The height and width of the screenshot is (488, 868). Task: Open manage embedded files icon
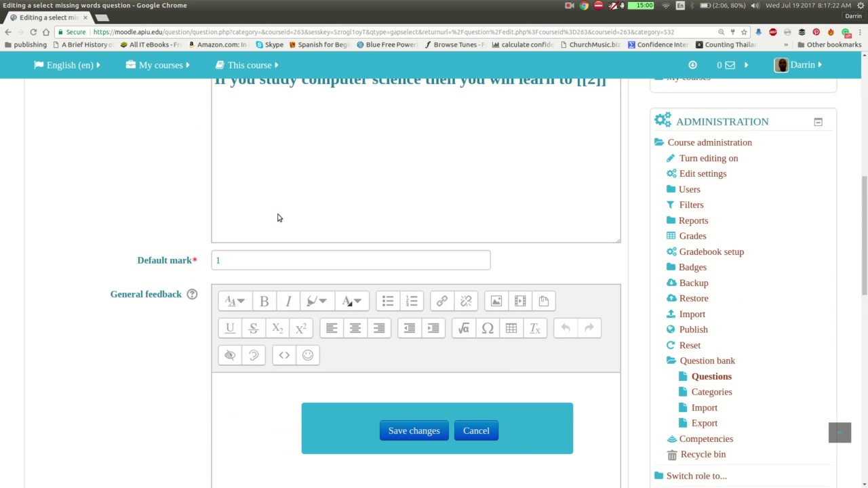click(544, 301)
